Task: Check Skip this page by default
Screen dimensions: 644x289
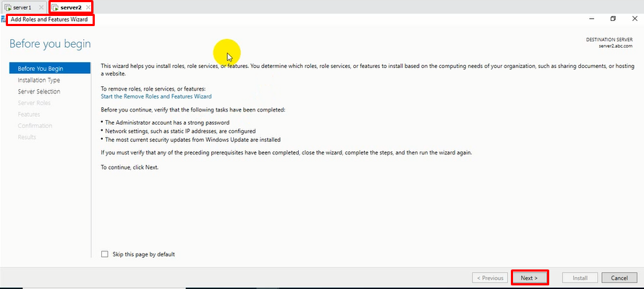Action: pyautogui.click(x=105, y=254)
